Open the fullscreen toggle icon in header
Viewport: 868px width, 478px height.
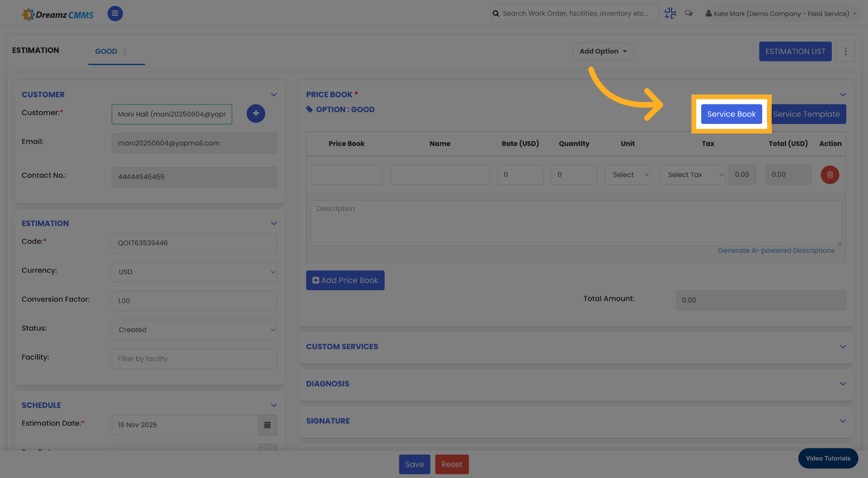[x=670, y=13]
